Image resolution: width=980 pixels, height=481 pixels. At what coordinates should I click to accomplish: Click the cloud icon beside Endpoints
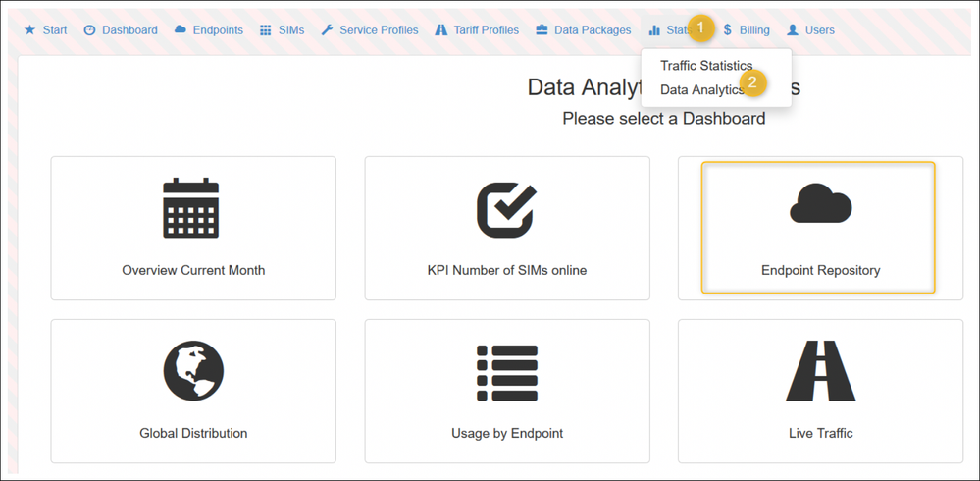click(180, 29)
